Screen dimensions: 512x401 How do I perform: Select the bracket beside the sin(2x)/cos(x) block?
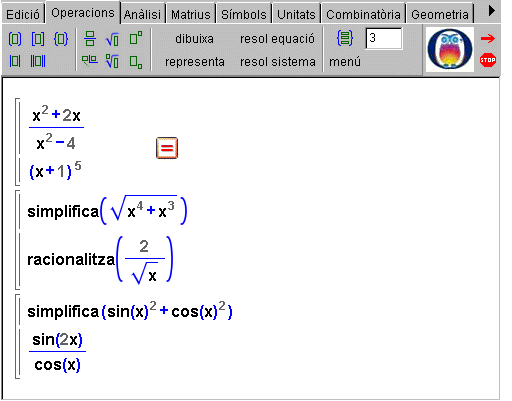coord(17,336)
